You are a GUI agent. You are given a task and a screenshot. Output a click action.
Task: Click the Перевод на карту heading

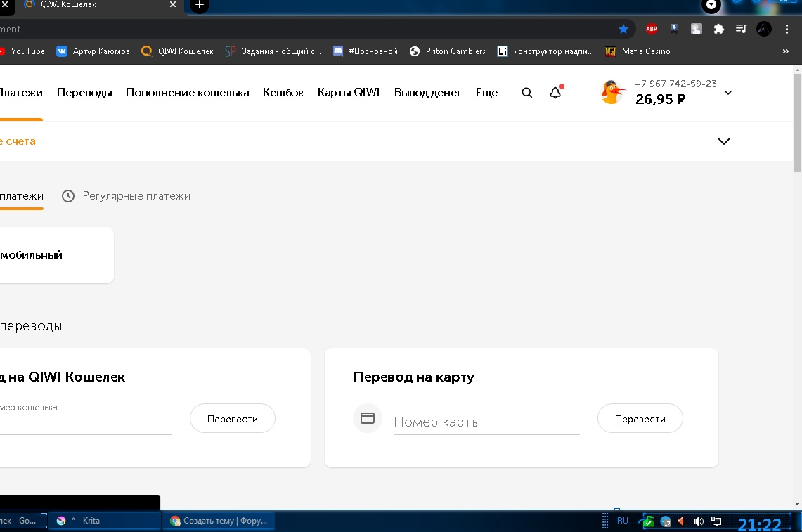tap(414, 377)
